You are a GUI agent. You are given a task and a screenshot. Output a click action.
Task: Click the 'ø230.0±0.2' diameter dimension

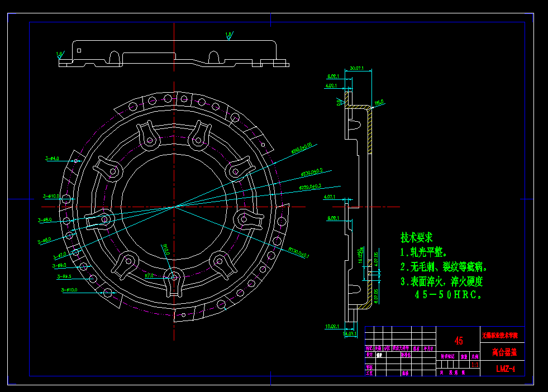point(312,172)
